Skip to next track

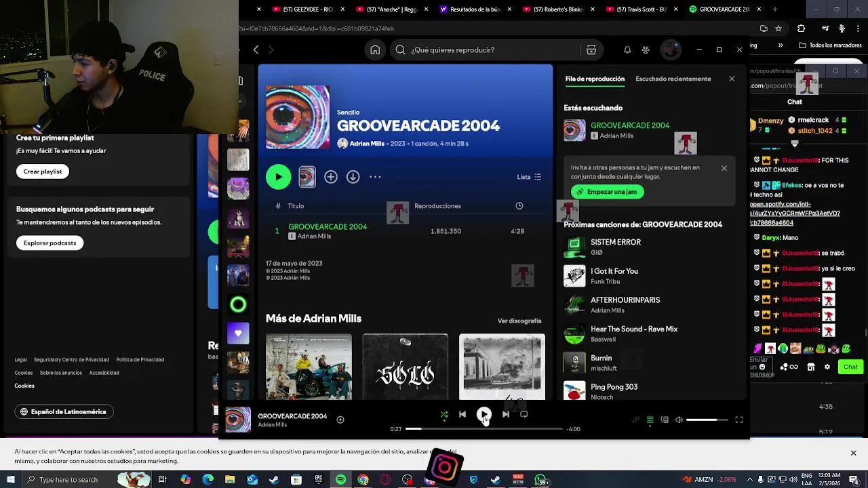(x=506, y=414)
